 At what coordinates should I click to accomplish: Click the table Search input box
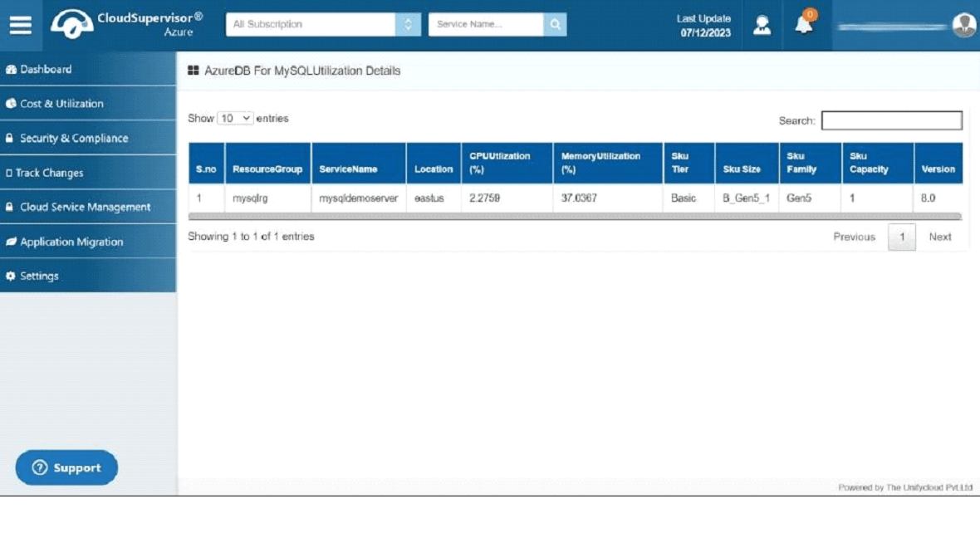892,120
